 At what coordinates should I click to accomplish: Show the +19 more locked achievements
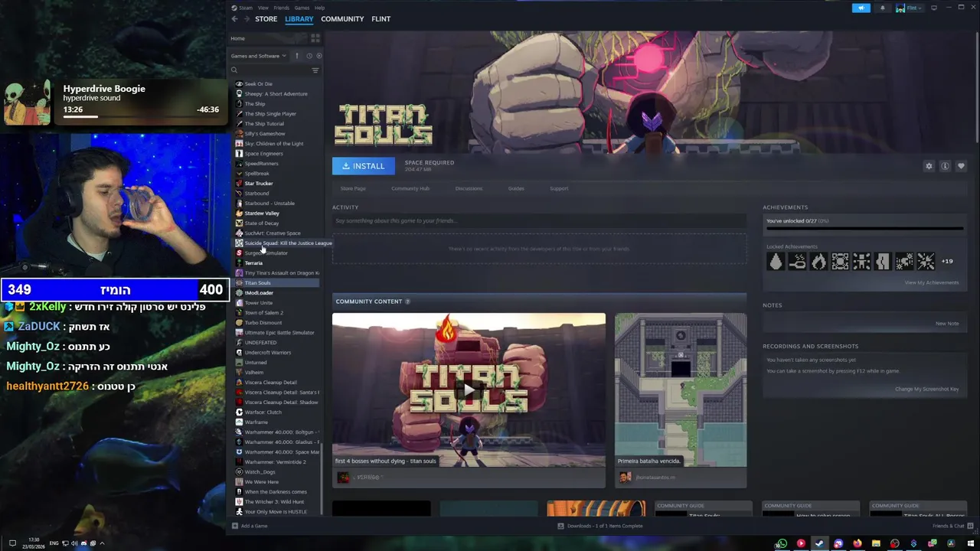(947, 262)
